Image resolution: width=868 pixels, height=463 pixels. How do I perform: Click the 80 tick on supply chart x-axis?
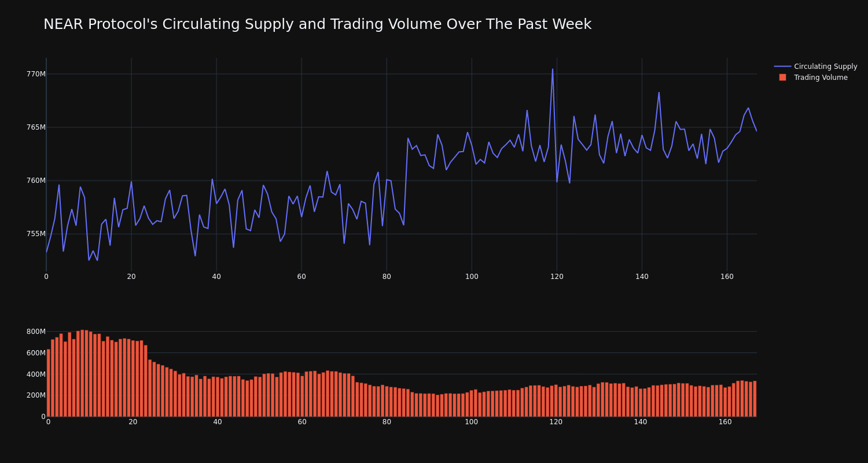pos(387,277)
